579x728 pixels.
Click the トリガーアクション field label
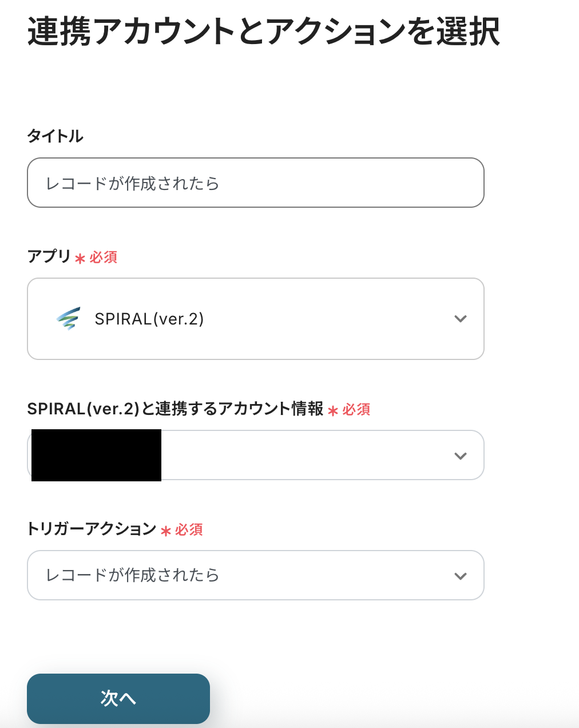(x=92, y=529)
